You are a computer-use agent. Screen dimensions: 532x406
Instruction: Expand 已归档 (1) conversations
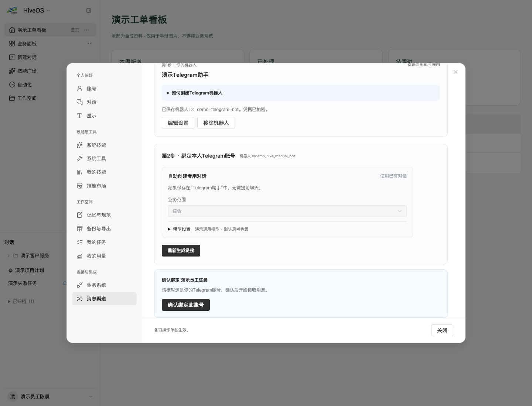pyautogui.click(x=21, y=302)
